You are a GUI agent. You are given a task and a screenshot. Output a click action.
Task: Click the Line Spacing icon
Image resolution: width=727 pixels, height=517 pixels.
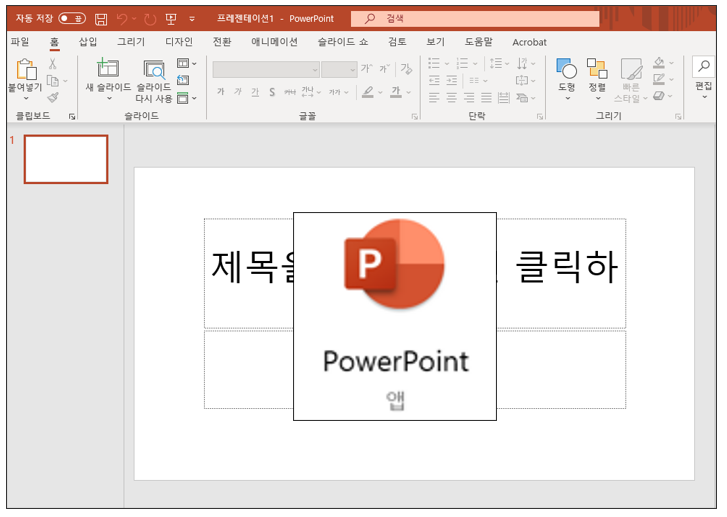[x=496, y=63]
